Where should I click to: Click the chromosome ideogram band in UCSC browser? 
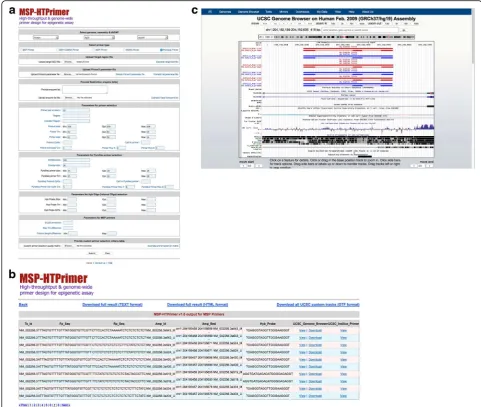coord(336,37)
